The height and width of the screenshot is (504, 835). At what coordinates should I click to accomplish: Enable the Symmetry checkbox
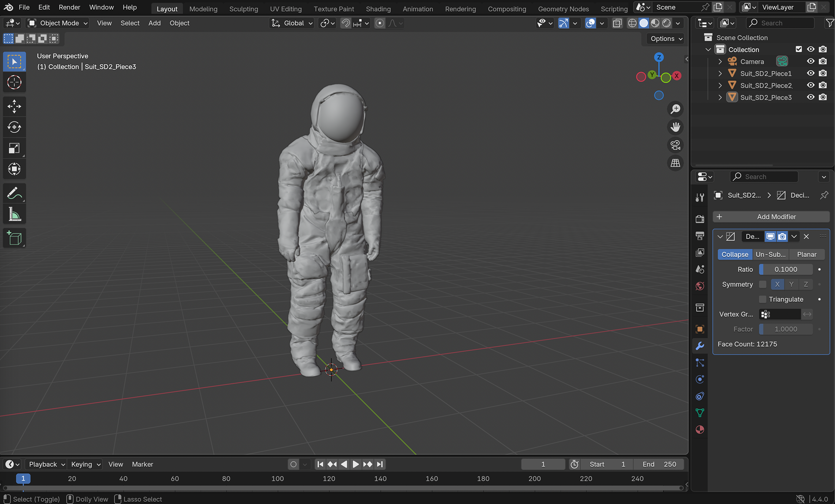point(762,284)
